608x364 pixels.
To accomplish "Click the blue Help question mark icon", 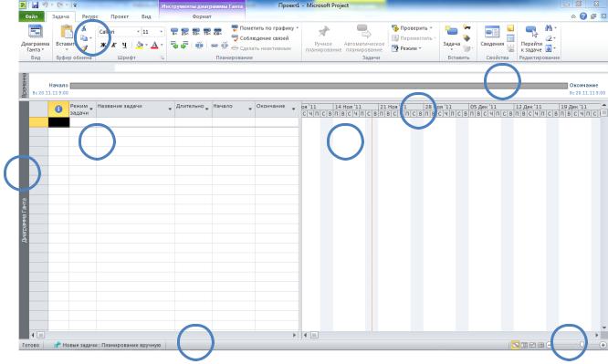I will tap(583, 16).
